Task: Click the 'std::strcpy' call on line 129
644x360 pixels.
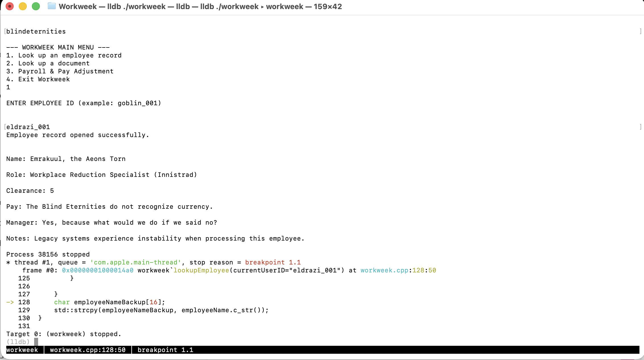Action: pyautogui.click(x=162, y=310)
